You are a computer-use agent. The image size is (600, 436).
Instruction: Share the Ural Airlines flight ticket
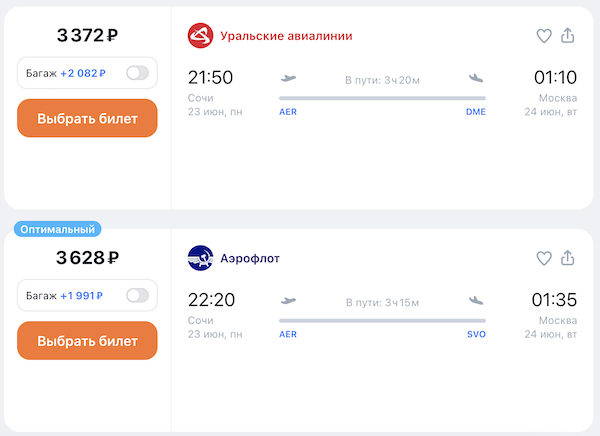pyautogui.click(x=568, y=36)
